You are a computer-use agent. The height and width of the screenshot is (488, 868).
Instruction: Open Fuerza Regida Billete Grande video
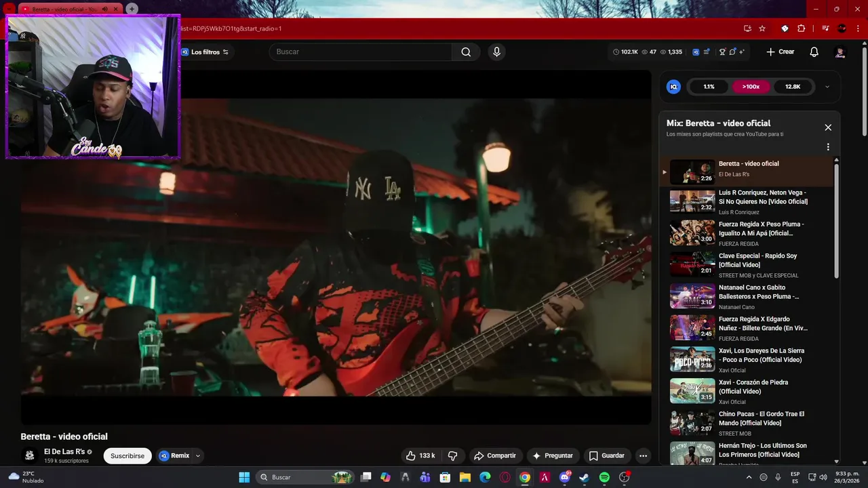click(746, 329)
